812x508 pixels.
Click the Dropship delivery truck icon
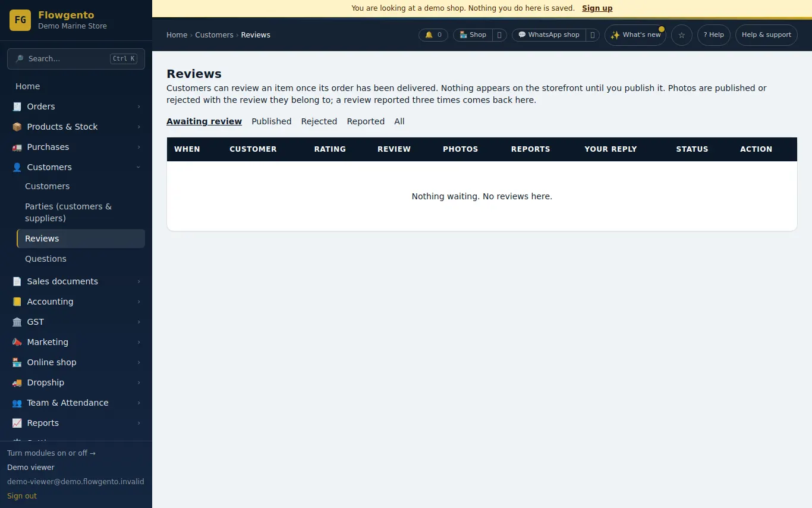click(17, 382)
